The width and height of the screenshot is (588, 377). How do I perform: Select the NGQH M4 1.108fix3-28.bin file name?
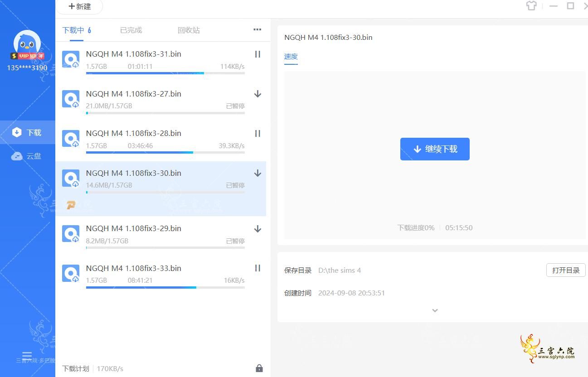tap(133, 133)
